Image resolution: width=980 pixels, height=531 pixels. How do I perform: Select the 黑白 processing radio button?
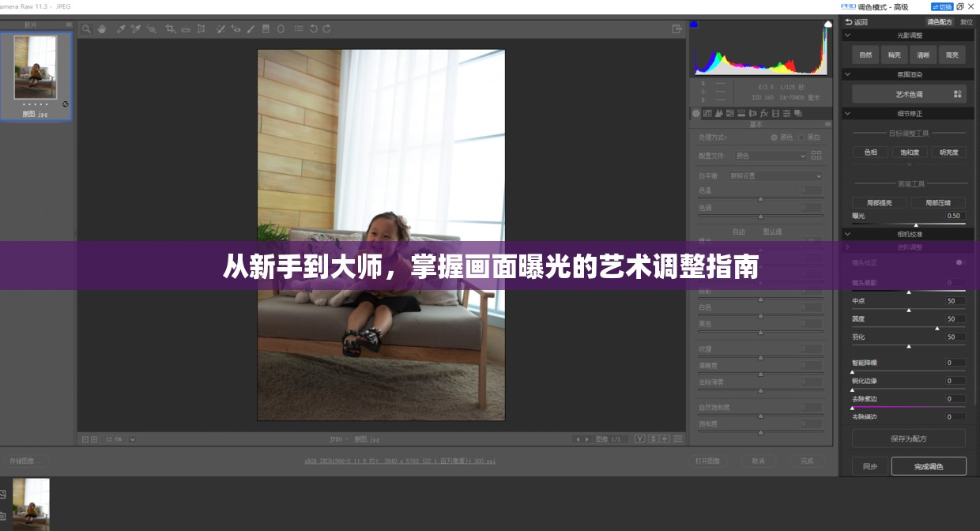click(801, 137)
